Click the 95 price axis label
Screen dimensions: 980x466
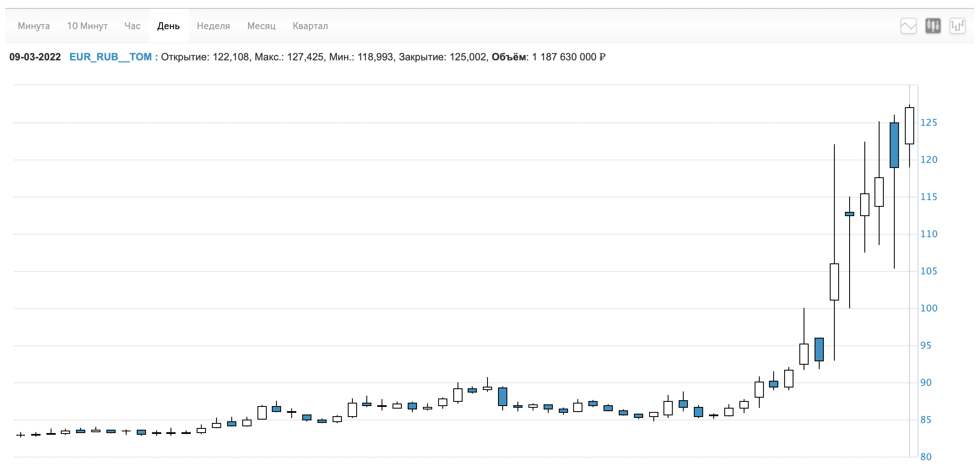[926, 345]
